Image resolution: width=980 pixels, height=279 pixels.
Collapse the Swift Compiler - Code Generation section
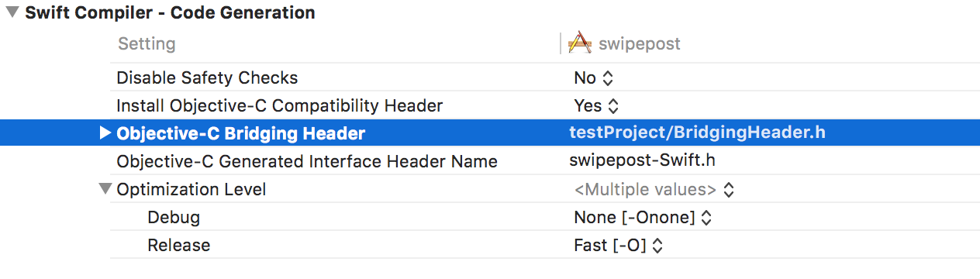(x=12, y=12)
